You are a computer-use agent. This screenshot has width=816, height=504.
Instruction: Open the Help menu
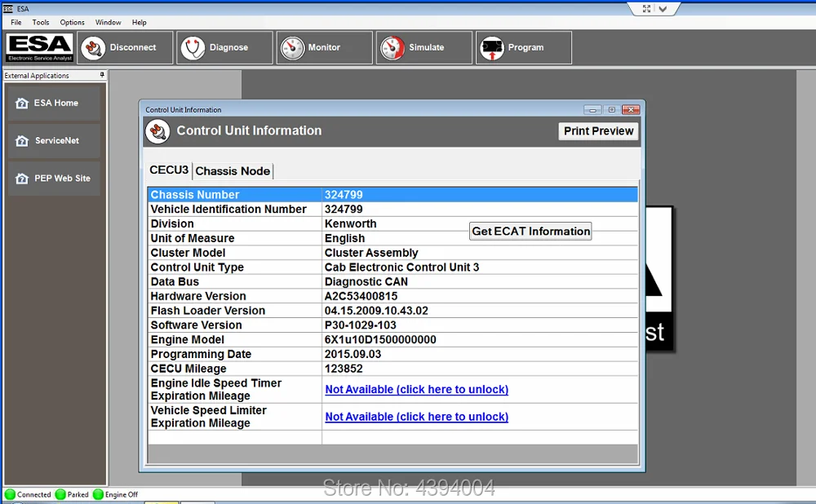click(x=139, y=22)
